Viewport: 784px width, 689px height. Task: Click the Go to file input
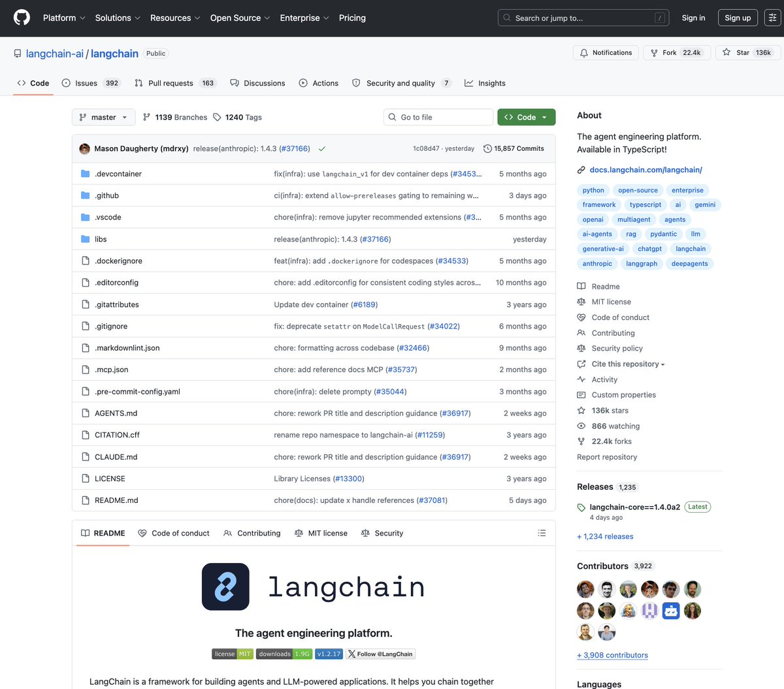pyautogui.click(x=438, y=118)
